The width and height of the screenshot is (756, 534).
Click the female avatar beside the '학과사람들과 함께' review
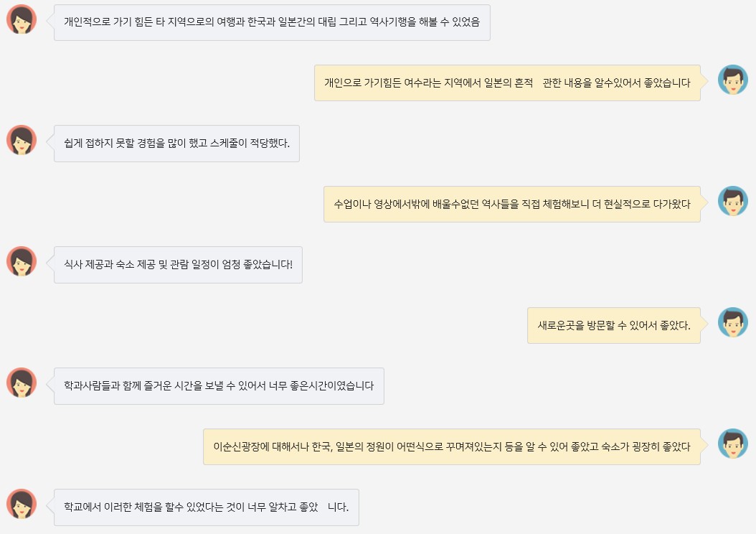22,383
